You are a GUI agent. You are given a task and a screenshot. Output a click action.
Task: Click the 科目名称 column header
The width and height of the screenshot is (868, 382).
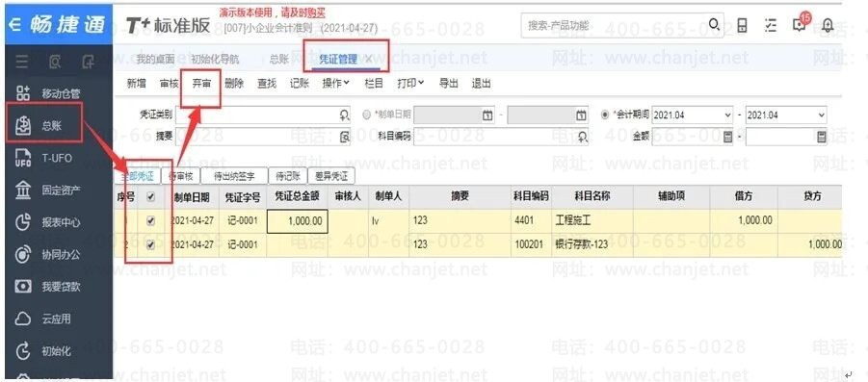point(592,197)
